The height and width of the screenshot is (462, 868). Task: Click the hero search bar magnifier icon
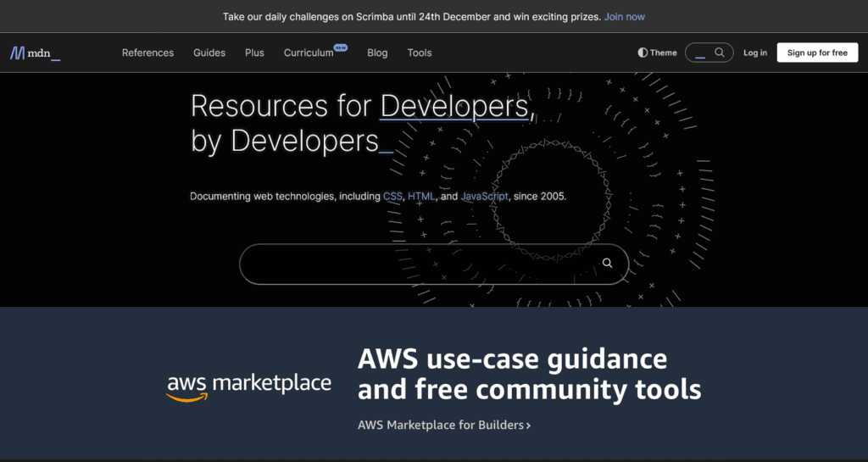point(607,263)
